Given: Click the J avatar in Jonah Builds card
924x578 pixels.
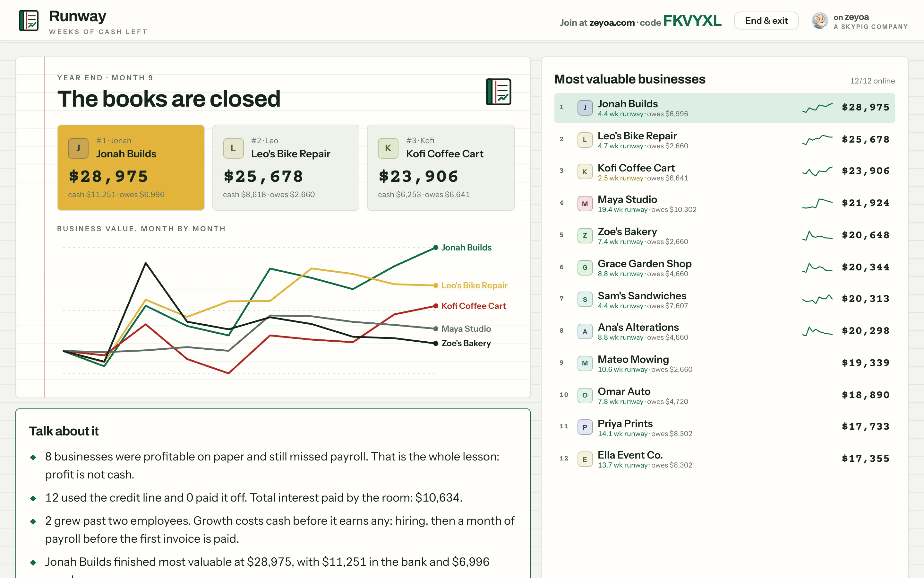Looking at the screenshot, I should tap(78, 148).
